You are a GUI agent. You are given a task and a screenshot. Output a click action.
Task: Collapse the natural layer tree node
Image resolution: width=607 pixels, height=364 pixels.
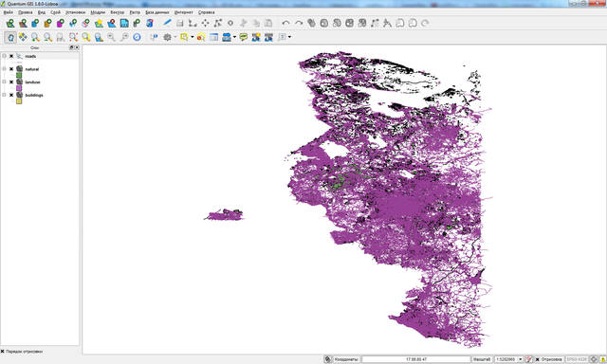coord(4,69)
